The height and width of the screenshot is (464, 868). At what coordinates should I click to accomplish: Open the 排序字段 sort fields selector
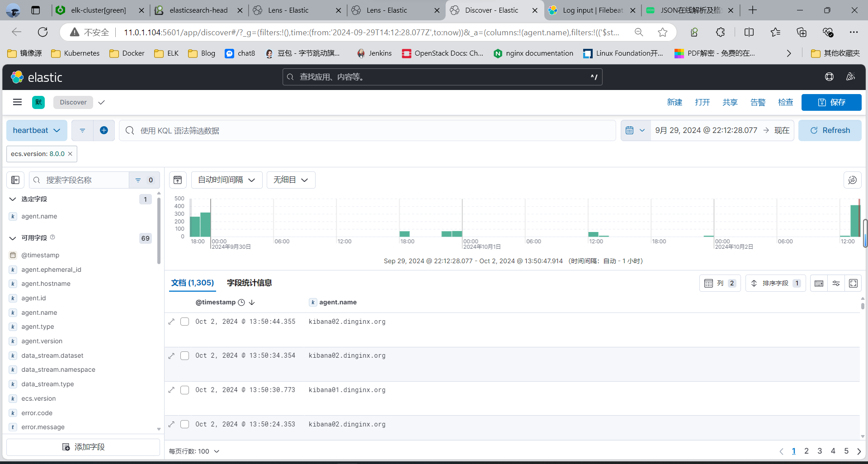[x=775, y=283]
